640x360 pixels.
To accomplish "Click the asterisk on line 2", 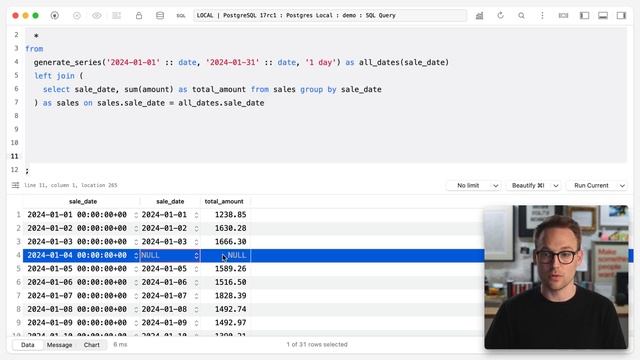I will tap(36, 36).
